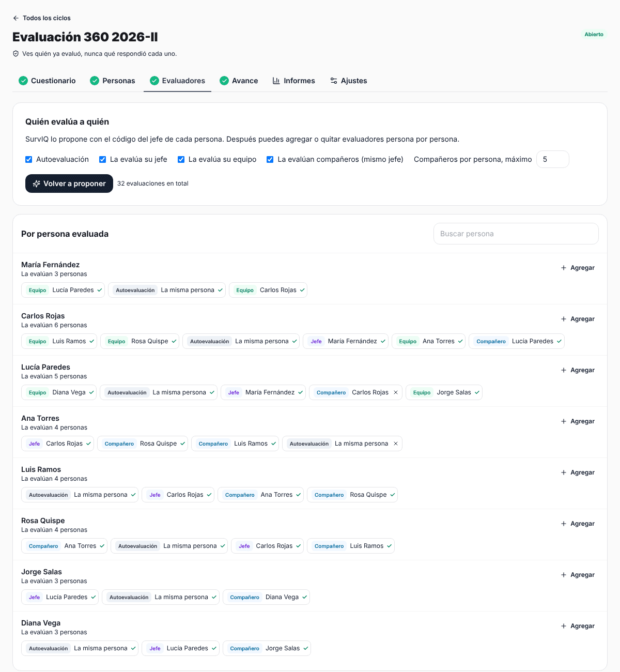
Task: Click Agregar in the Rosa Quispe row
Action: click(578, 524)
